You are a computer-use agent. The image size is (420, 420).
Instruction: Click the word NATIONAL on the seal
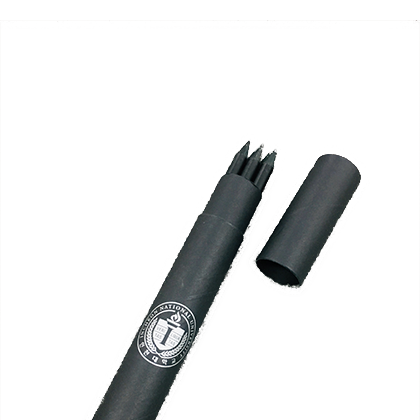[175, 309]
